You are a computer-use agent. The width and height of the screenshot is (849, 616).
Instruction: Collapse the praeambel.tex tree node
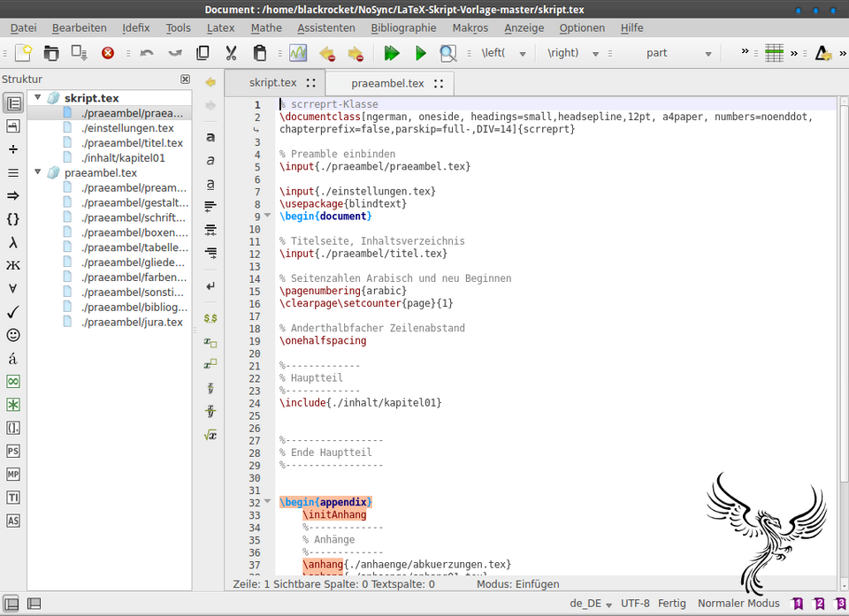click(x=37, y=172)
